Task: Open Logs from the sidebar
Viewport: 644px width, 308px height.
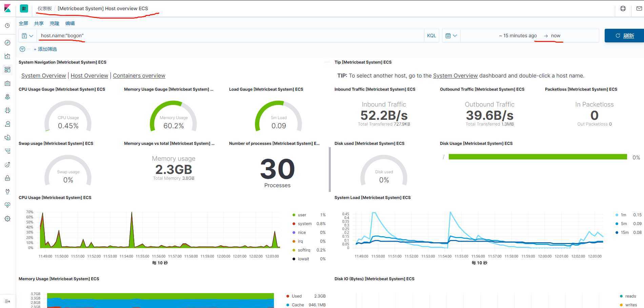Action: click(7, 137)
